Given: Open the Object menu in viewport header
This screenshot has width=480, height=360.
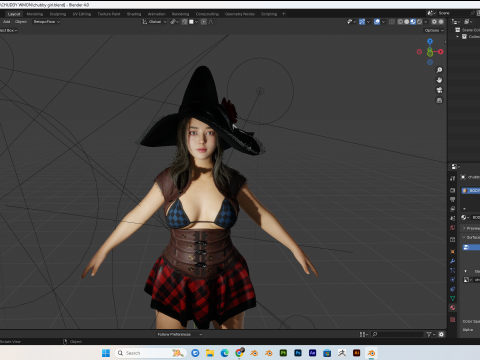Looking at the screenshot, I should click(21, 22).
